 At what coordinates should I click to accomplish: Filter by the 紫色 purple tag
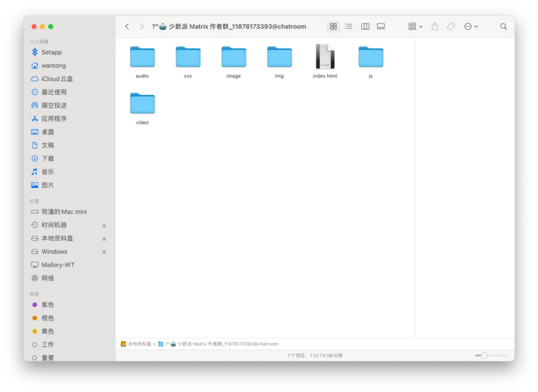(x=69, y=304)
